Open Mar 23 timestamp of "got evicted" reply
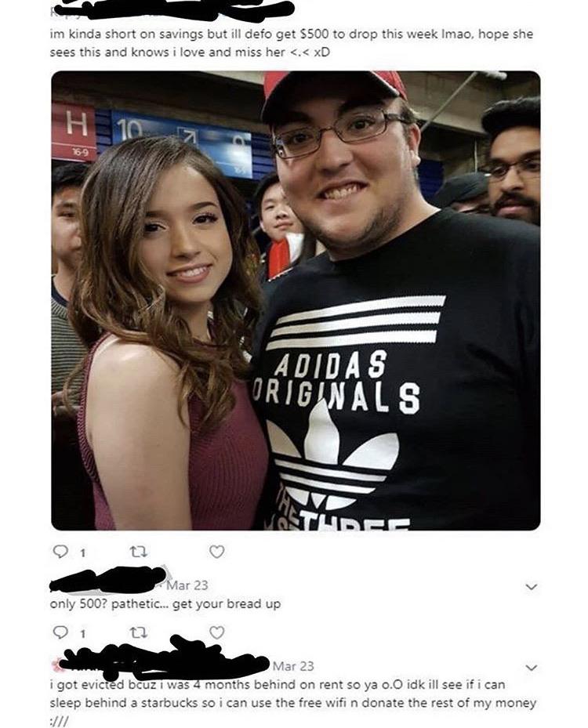The height and width of the screenshot is (728, 588). [x=293, y=666]
